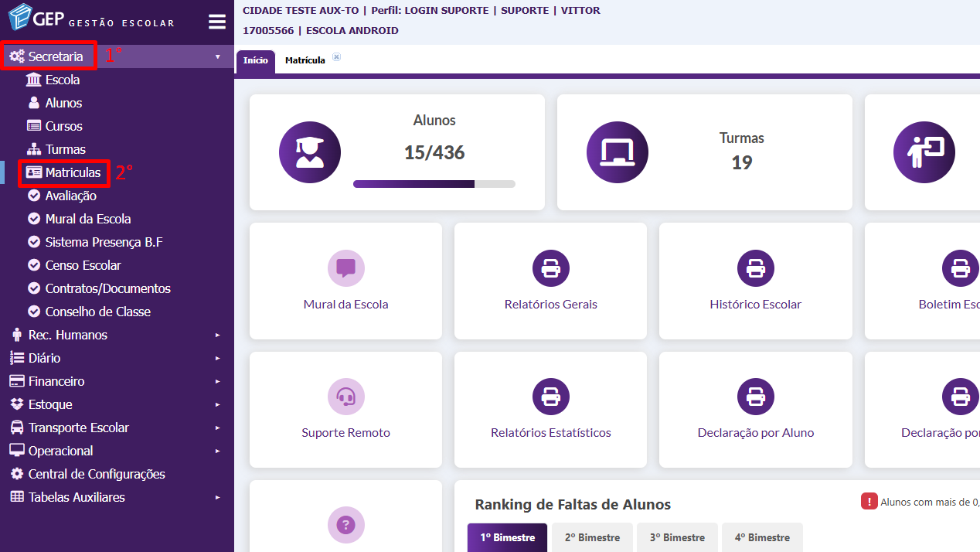Viewport: 980px width, 552px height.
Task: Close the Matrícula tab
Action: point(336,57)
